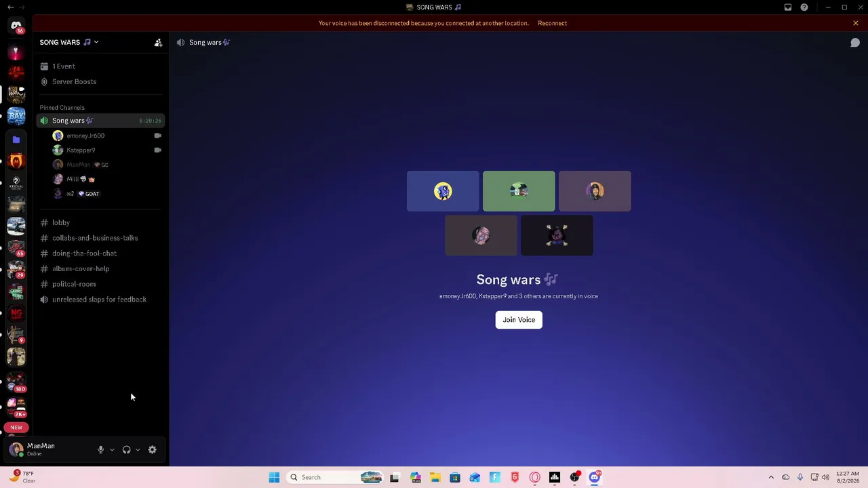Screen dimensions: 868x488
Task: Click Reconnect in the disconnect banner
Action: coord(552,23)
